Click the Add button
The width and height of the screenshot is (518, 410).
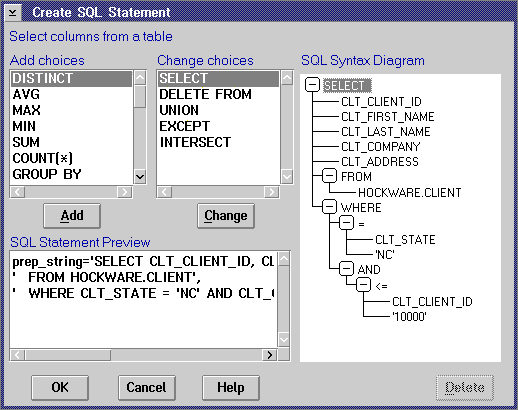[72, 216]
